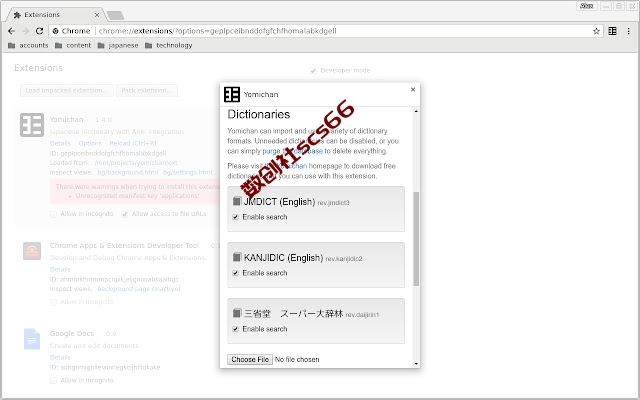640x400 pixels.
Task: Click Load unpacked extension button
Action: click(67, 91)
